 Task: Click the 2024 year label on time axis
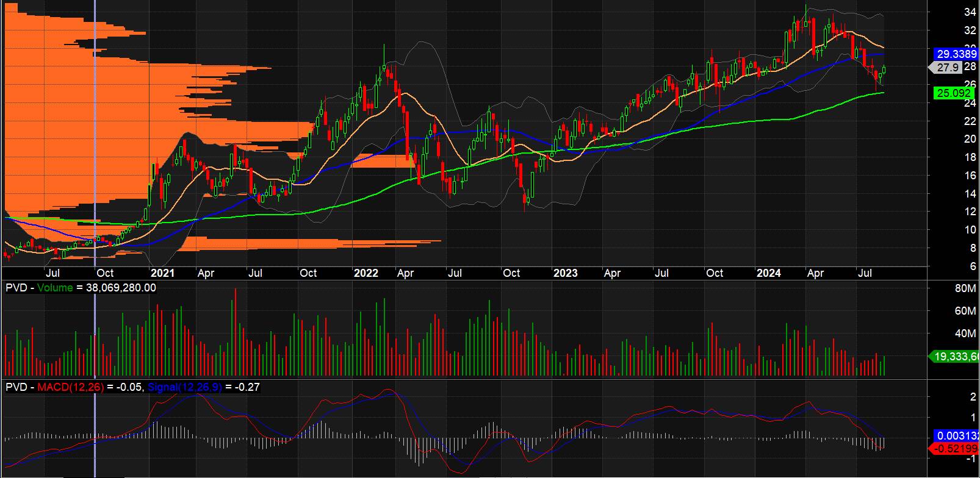[x=768, y=273]
